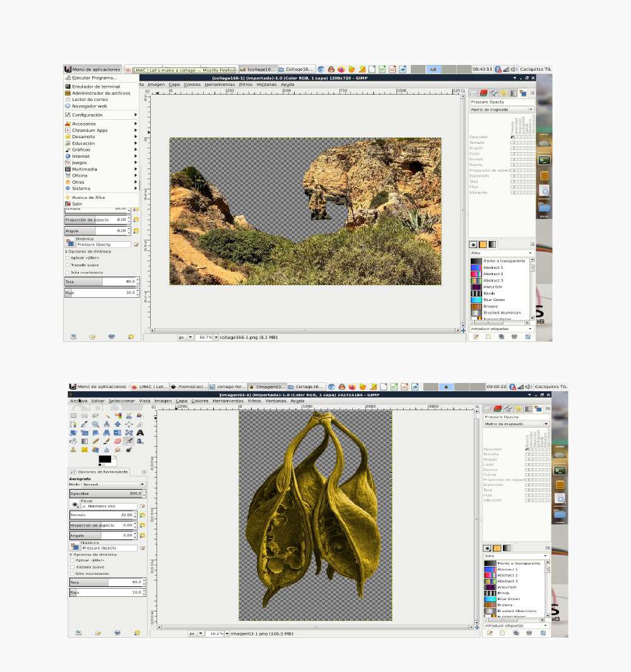This screenshot has height=672, width=631.
Task: Pick the Color Picker eyedropper tool
Action: tap(85, 424)
